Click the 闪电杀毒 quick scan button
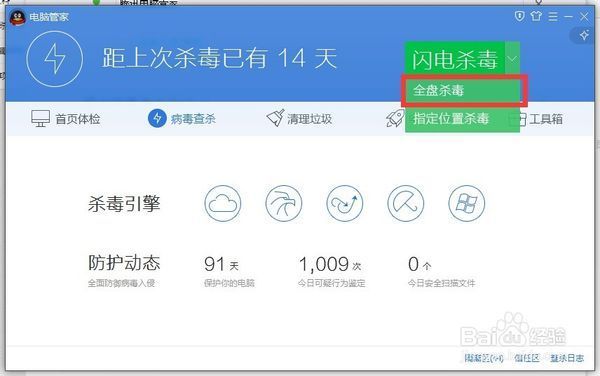The height and width of the screenshot is (376, 600). click(x=455, y=59)
